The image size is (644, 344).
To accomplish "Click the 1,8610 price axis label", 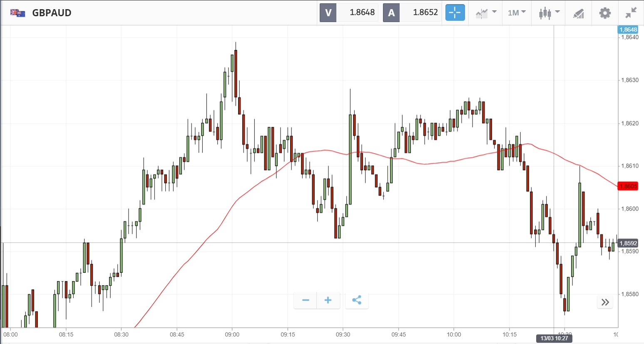I will 630,166.
